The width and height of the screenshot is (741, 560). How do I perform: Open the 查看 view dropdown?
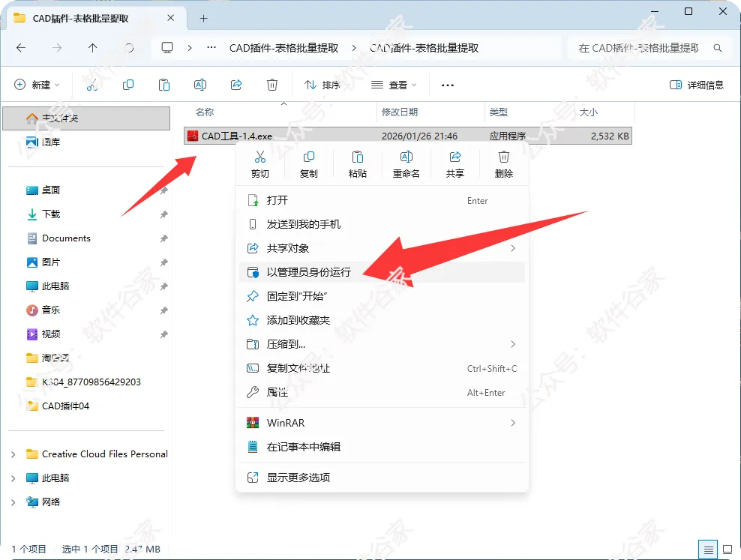394,85
